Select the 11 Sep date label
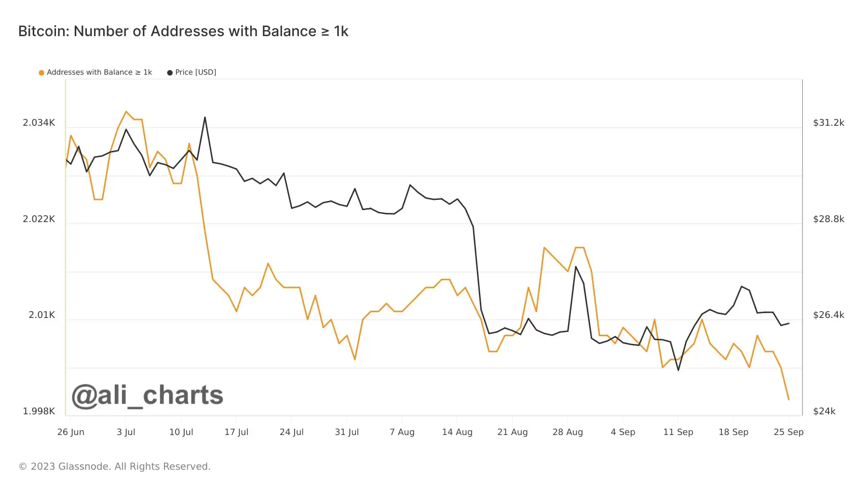The image size is (868, 488). [678, 432]
